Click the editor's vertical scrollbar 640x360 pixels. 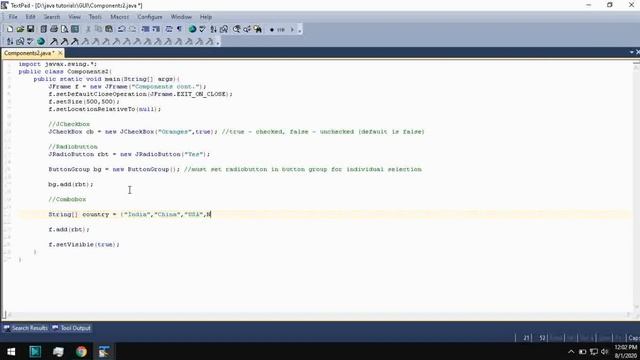pyautogui.click(x=636, y=186)
